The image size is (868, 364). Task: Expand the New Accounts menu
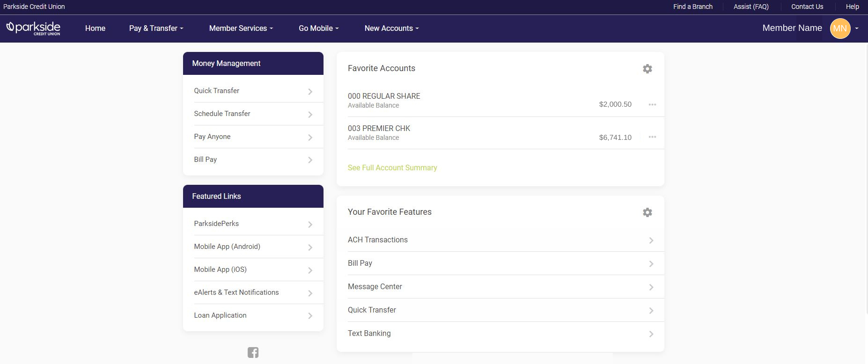pyautogui.click(x=391, y=28)
